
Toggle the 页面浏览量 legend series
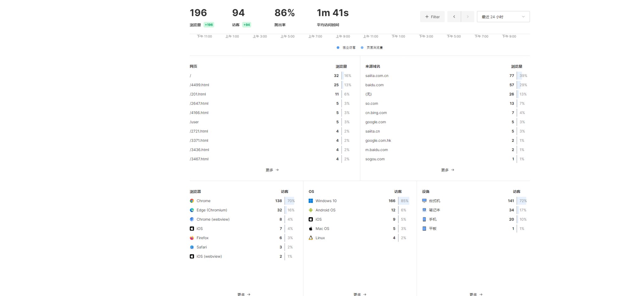[372, 48]
